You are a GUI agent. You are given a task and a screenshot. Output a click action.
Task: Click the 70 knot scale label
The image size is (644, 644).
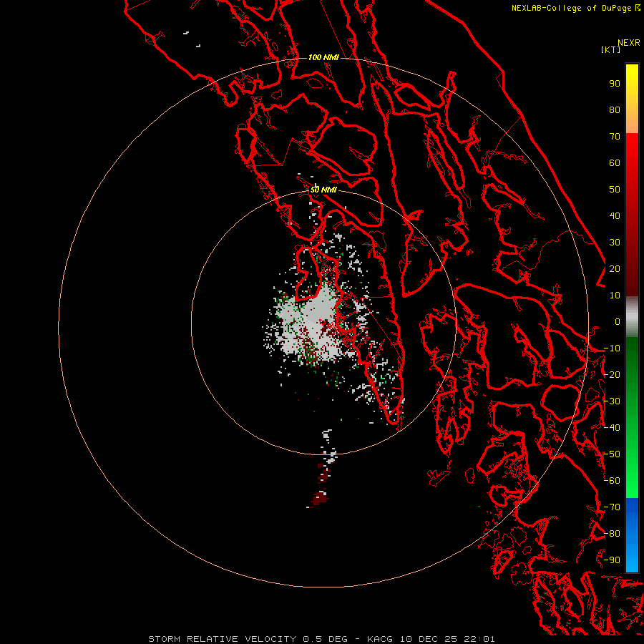pyautogui.click(x=615, y=137)
